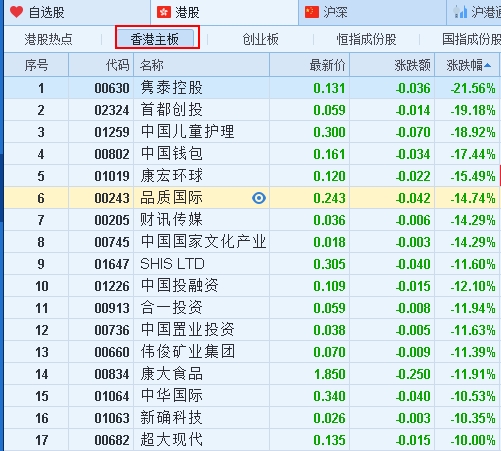Click stock code 00745
This screenshot has height=451, width=501.
coord(112,242)
